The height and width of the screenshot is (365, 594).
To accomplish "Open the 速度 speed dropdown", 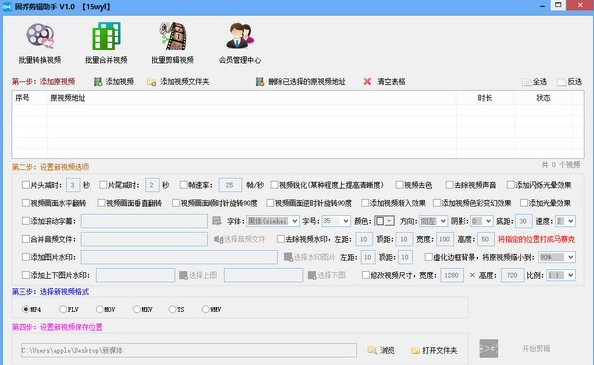I will 566,221.
